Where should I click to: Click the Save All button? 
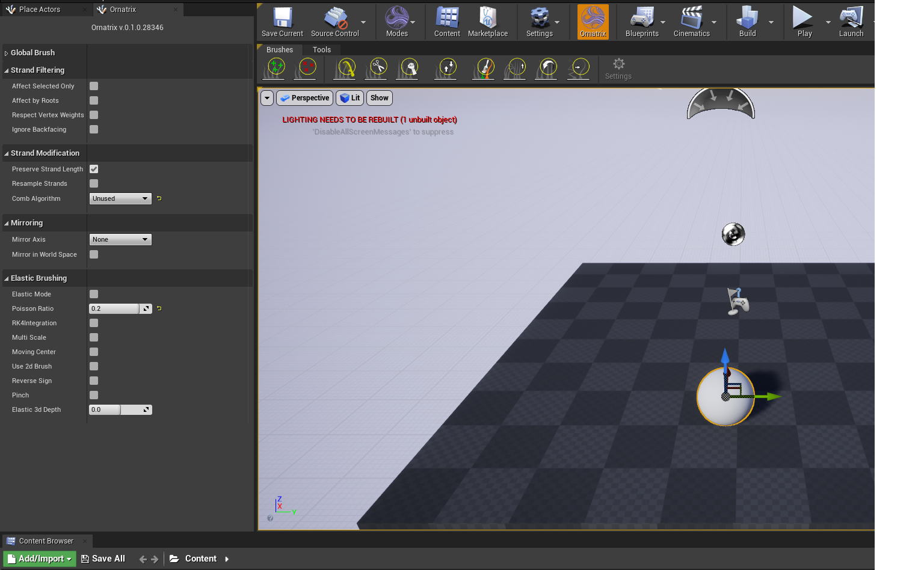point(103,559)
